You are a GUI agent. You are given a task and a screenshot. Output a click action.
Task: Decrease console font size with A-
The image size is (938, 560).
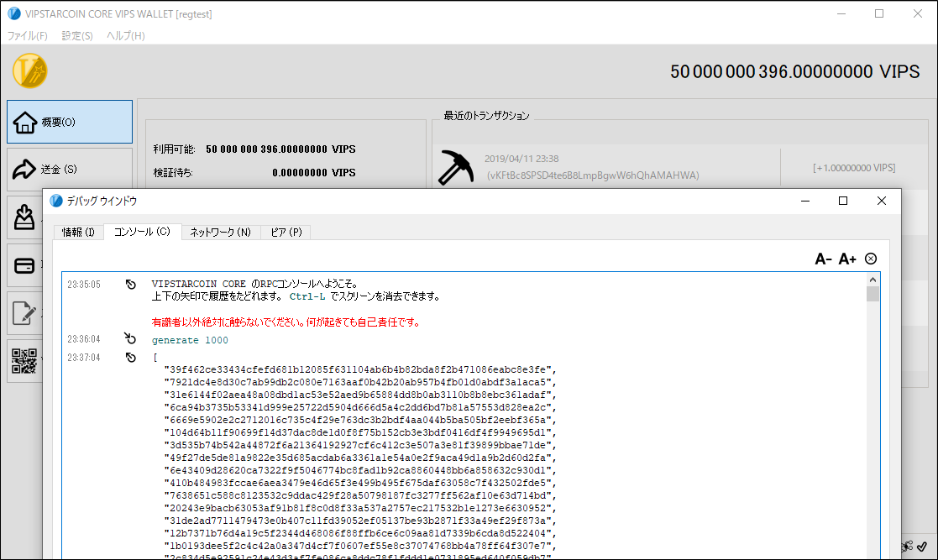point(823,259)
